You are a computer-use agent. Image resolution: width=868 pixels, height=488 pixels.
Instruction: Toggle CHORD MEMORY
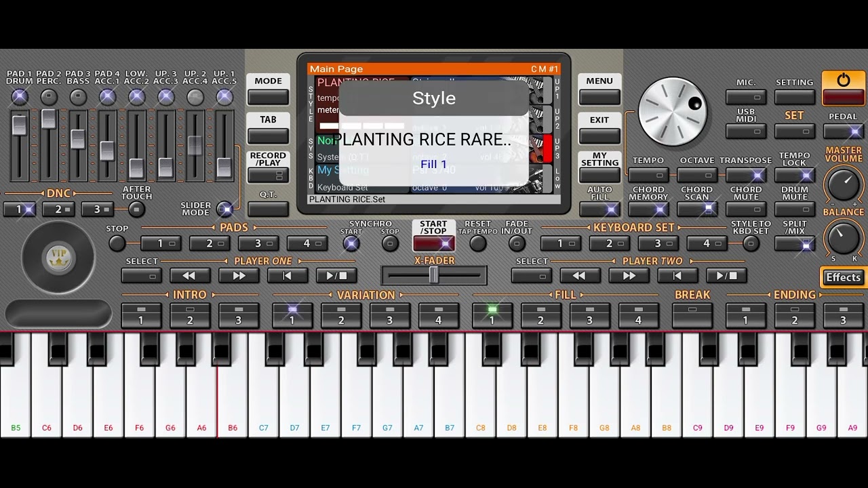(648, 209)
